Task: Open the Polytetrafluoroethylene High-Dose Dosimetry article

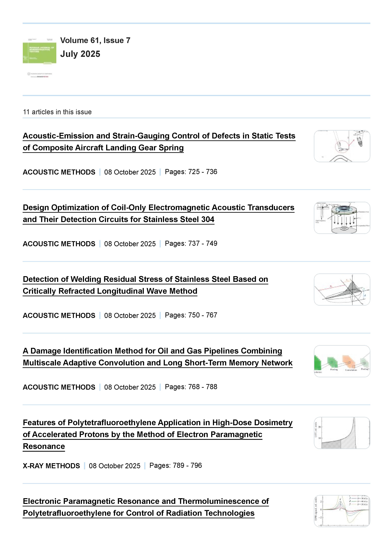Action: click(158, 423)
